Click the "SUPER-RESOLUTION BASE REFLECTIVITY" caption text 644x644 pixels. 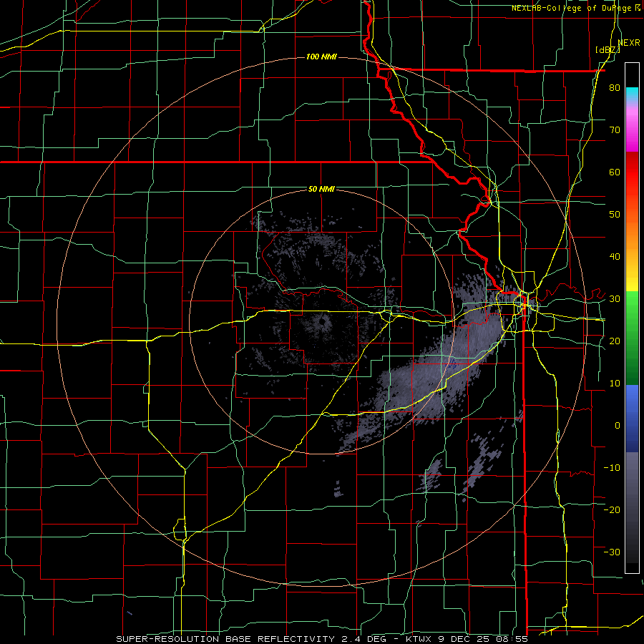[224, 639]
